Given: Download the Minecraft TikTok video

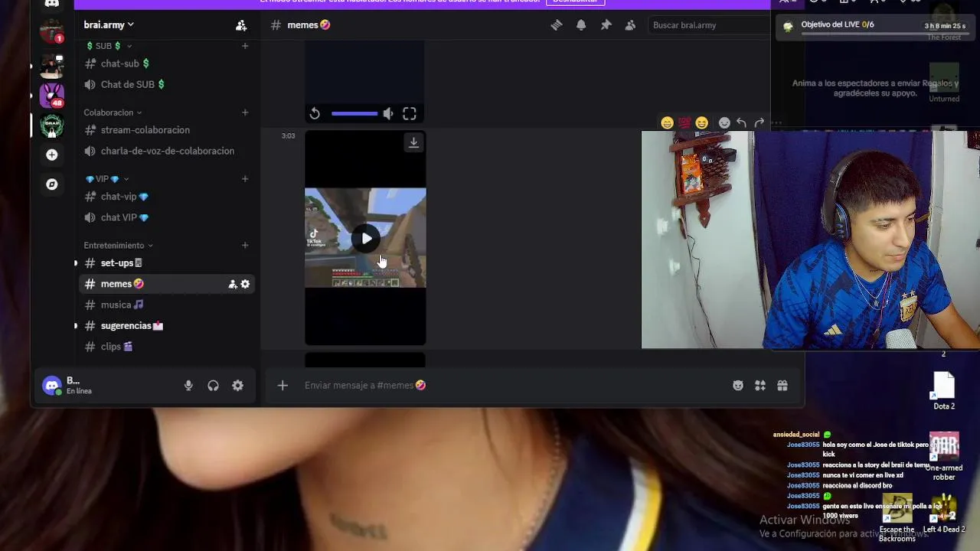Looking at the screenshot, I should [413, 142].
